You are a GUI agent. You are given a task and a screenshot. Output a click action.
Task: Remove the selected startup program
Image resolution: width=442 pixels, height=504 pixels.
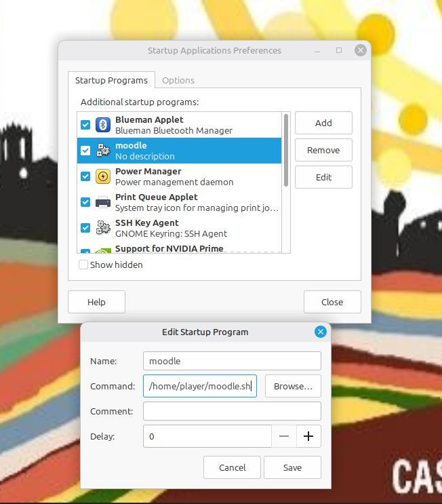[323, 150]
